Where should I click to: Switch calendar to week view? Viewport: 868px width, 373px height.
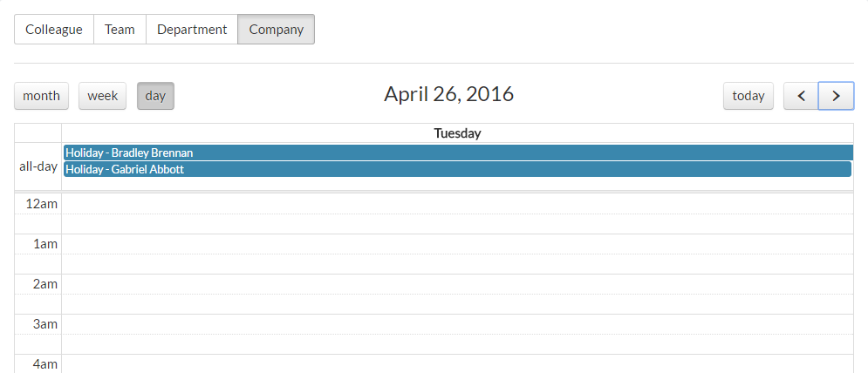102,96
